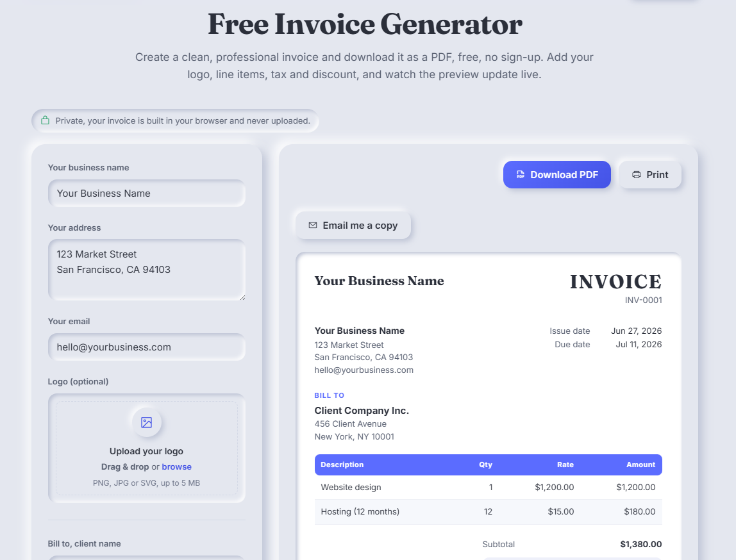This screenshot has width=736, height=560.
Task: Click the Amount column header
Action: tap(640, 465)
